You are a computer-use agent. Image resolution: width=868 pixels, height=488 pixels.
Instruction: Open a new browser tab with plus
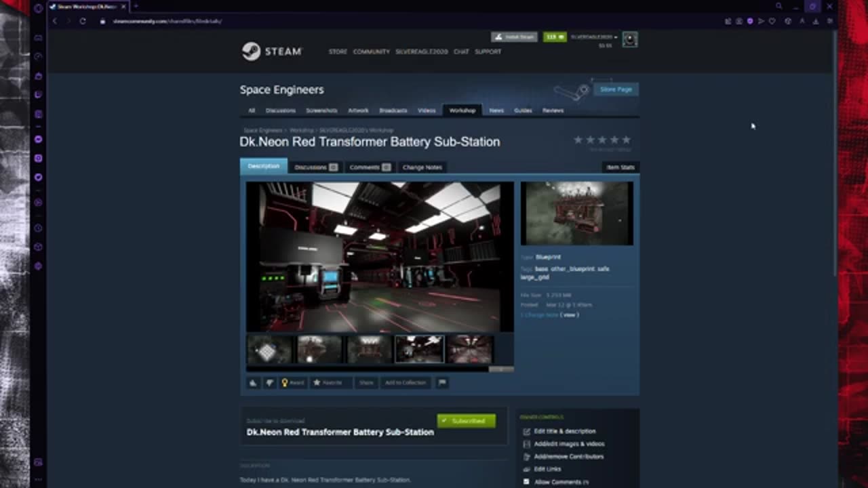click(x=136, y=6)
